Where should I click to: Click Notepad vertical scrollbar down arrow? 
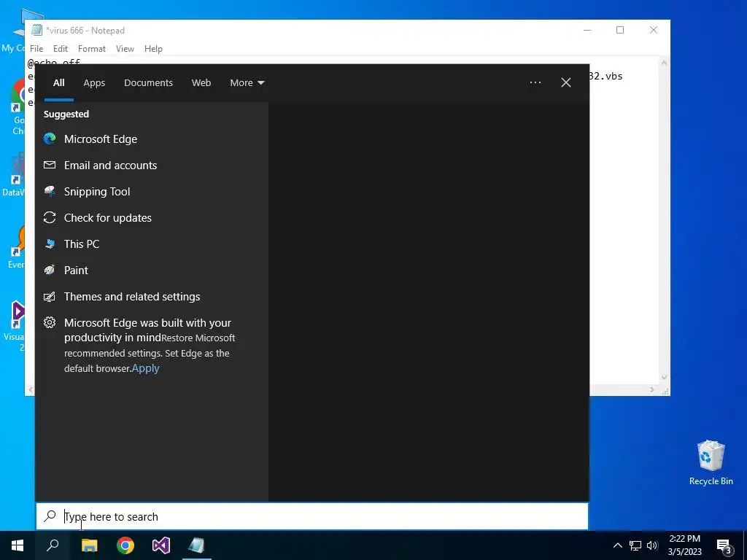[x=664, y=378]
